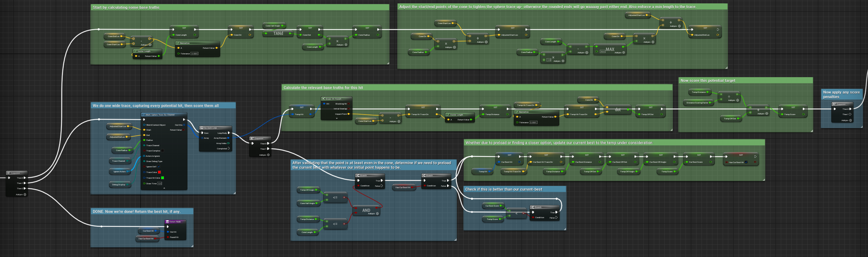Click the Sequence node in score penalties comment
Image resolution: width=868 pixels, height=257 pixels.
click(842, 112)
